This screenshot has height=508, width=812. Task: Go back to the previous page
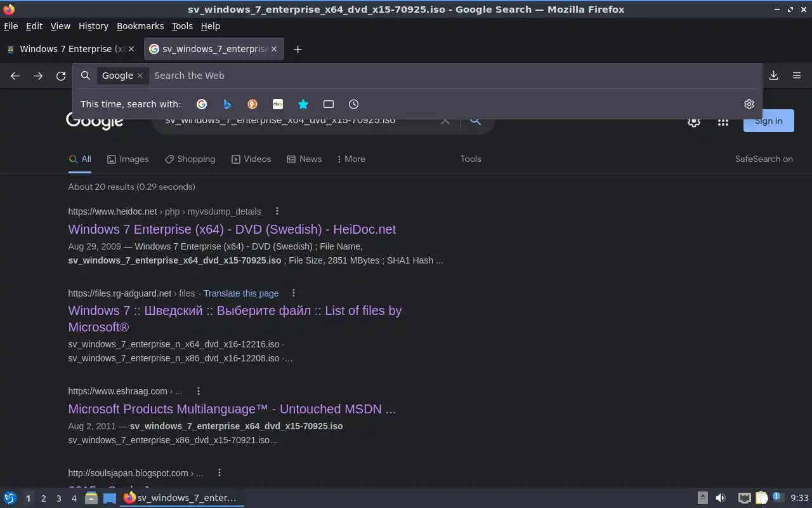tap(15, 76)
